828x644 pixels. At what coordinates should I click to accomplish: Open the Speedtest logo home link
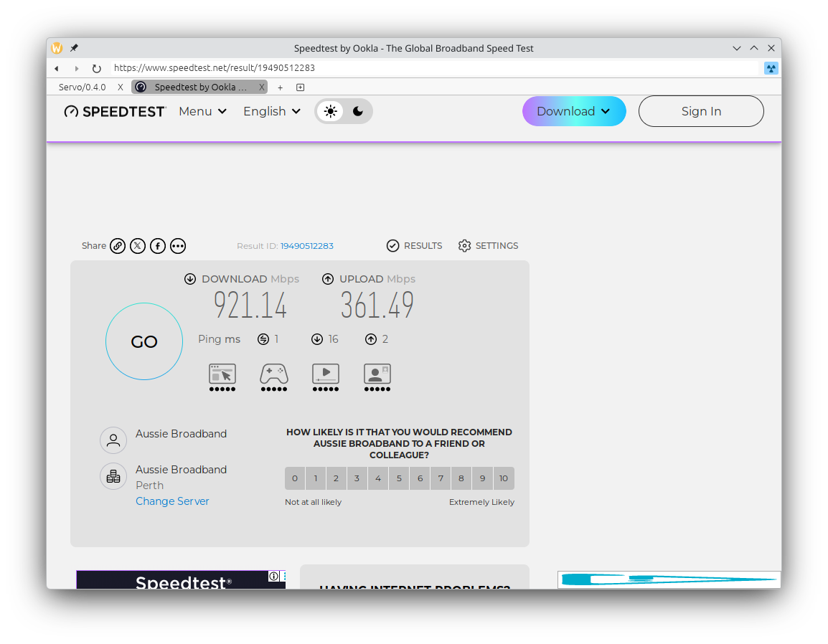point(115,111)
